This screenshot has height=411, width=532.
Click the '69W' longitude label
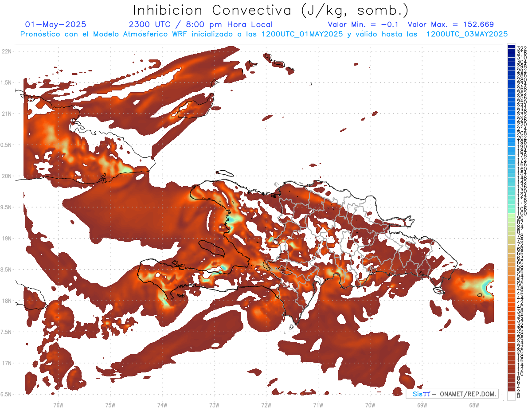coord(422,405)
